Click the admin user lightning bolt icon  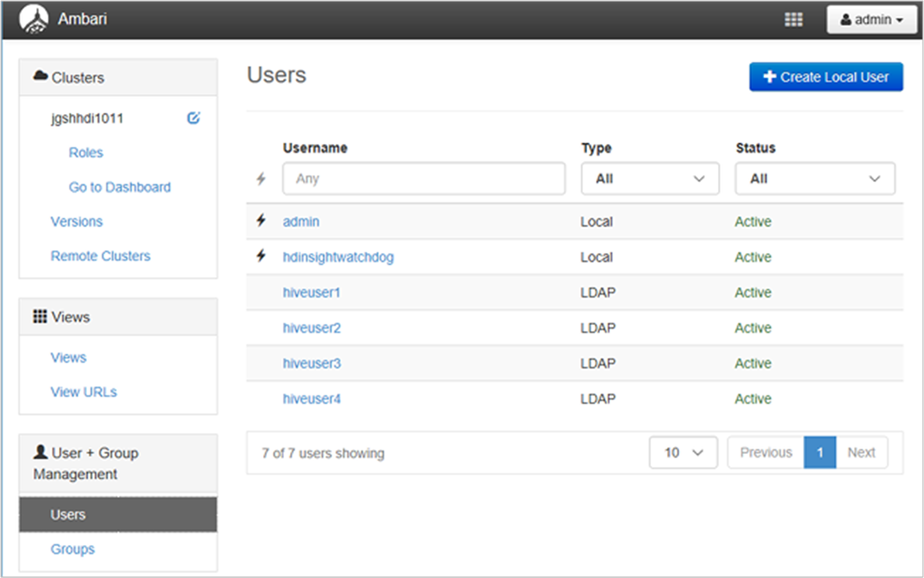pos(262,220)
